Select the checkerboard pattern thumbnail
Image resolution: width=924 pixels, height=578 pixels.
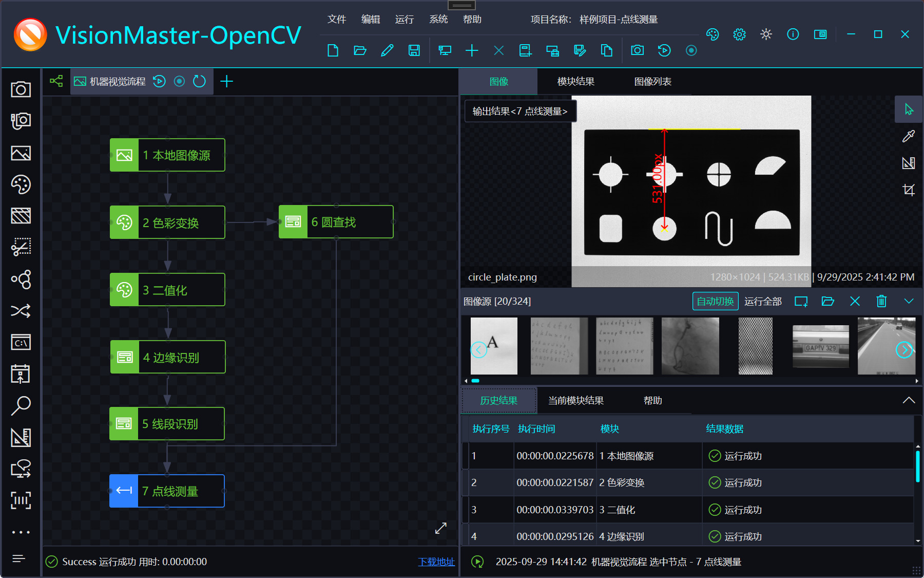point(755,346)
